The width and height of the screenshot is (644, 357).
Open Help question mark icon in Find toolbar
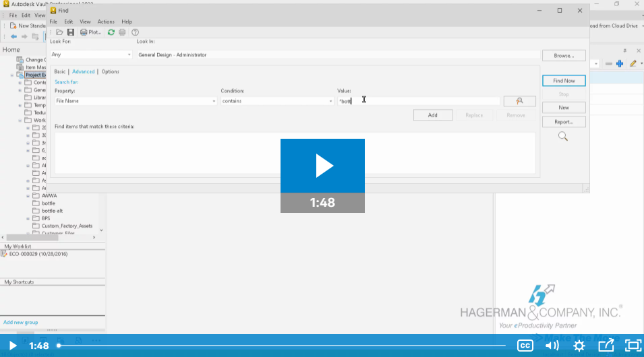coord(135,32)
